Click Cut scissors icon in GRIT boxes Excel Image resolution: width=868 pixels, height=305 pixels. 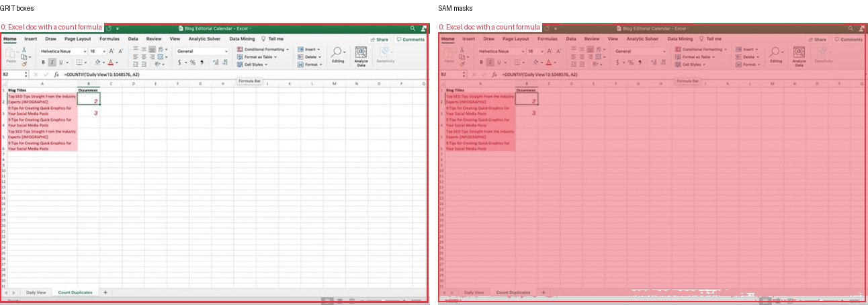(24, 50)
